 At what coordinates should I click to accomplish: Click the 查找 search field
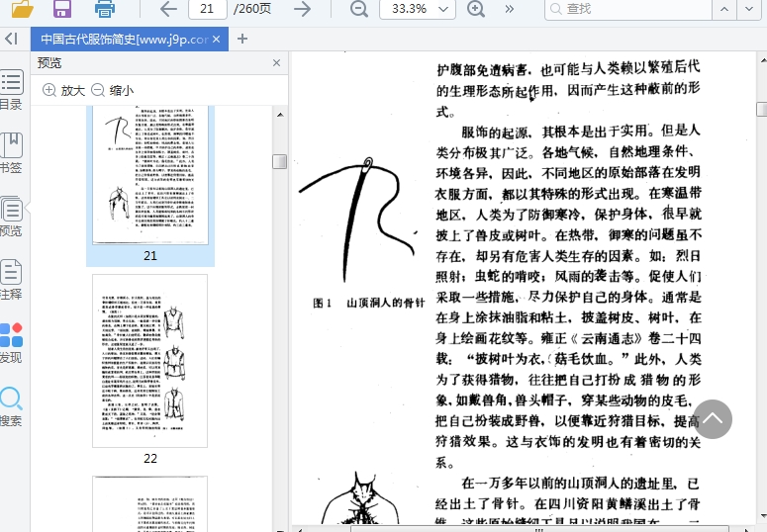(628, 9)
